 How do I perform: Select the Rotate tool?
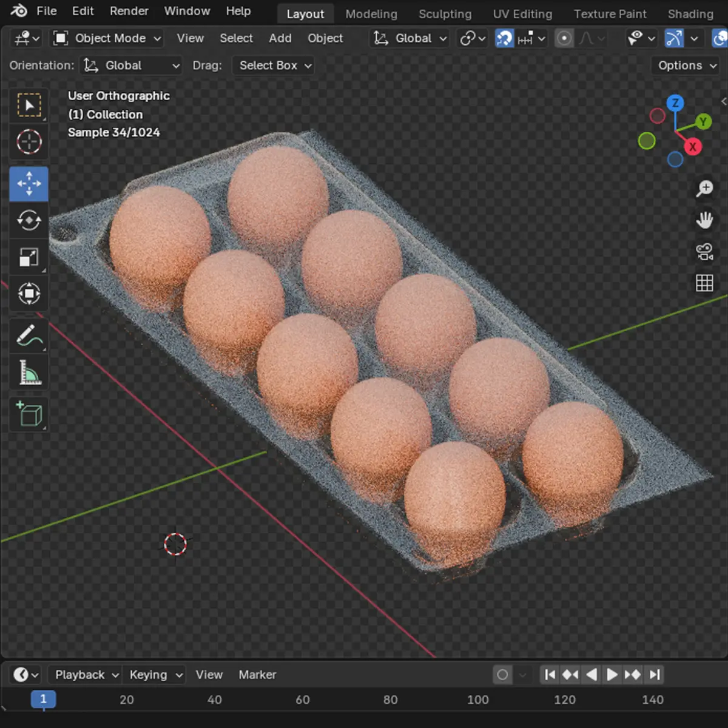[x=29, y=220]
